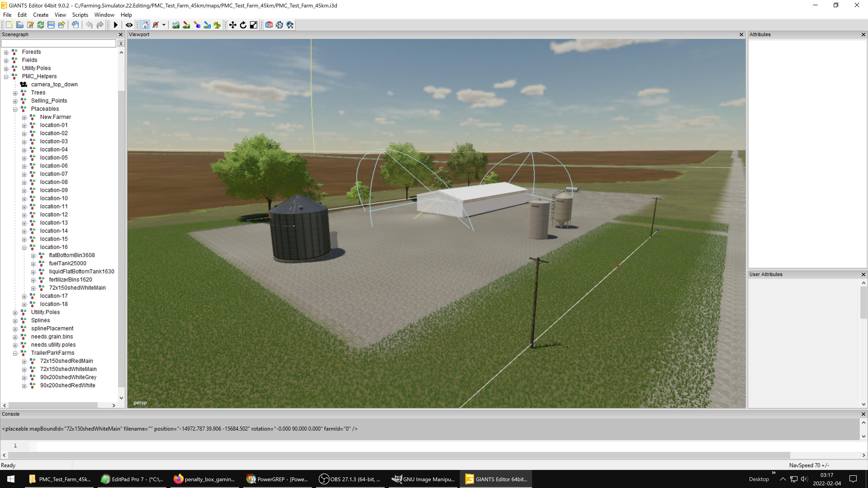Select the 90x200shedRedWhite tree item
The image size is (868, 488).
click(67, 385)
